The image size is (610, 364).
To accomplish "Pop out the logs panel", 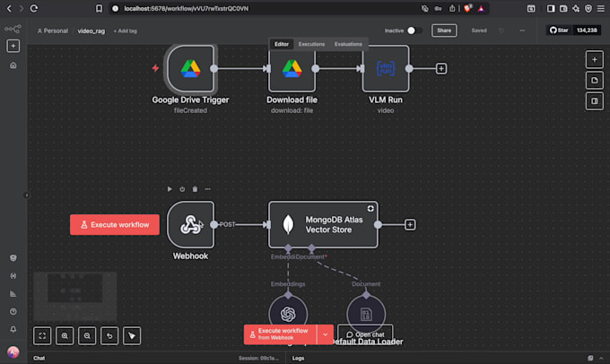I will [590, 358].
